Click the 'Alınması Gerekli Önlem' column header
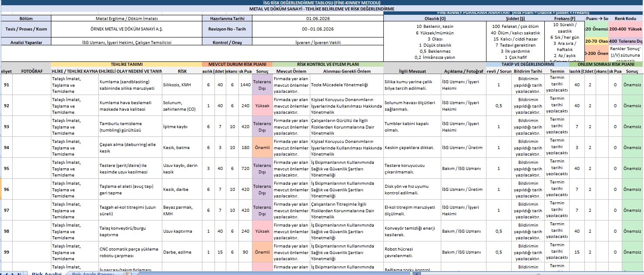 coord(347,71)
